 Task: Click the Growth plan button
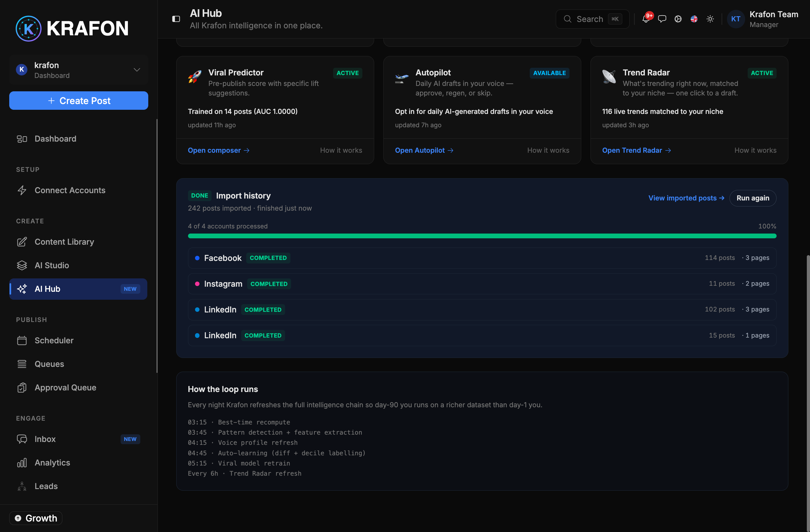[36, 518]
